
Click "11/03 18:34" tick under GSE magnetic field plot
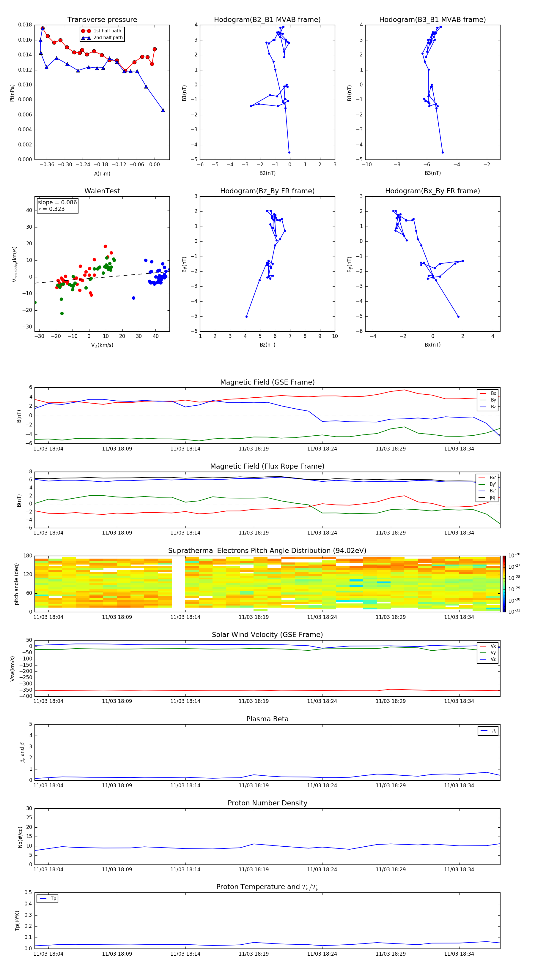[459, 449]
